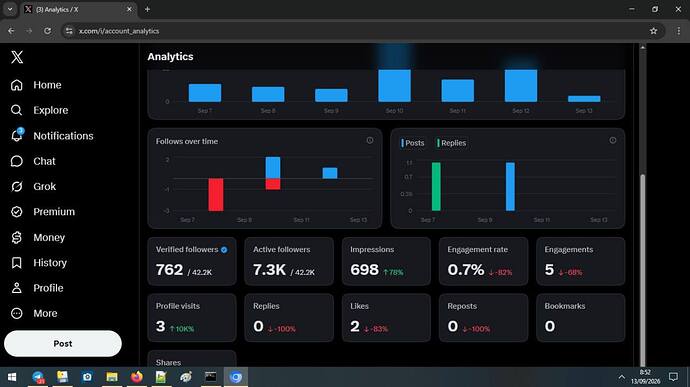Click the verified badge checkmark icon

pos(224,250)
